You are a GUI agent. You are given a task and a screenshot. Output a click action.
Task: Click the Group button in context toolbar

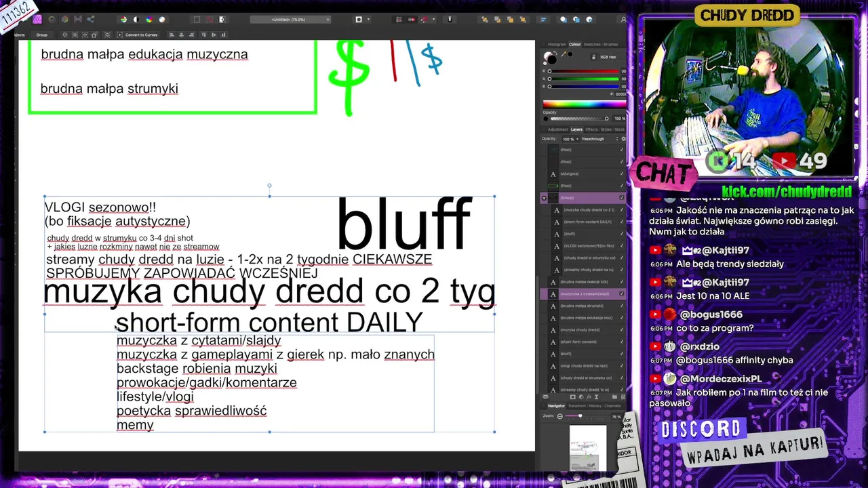coord(41,35)
